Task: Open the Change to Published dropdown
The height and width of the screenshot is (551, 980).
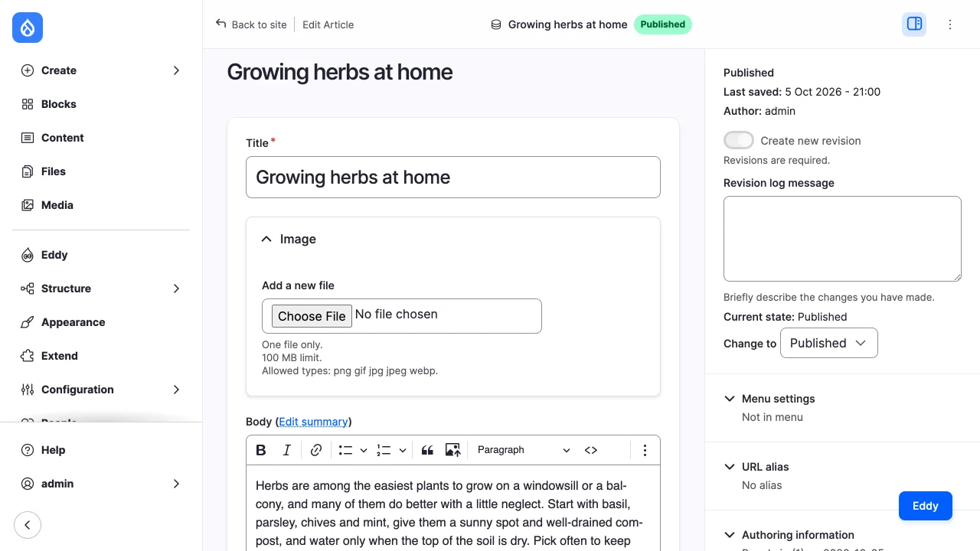Action: (829, 343)
